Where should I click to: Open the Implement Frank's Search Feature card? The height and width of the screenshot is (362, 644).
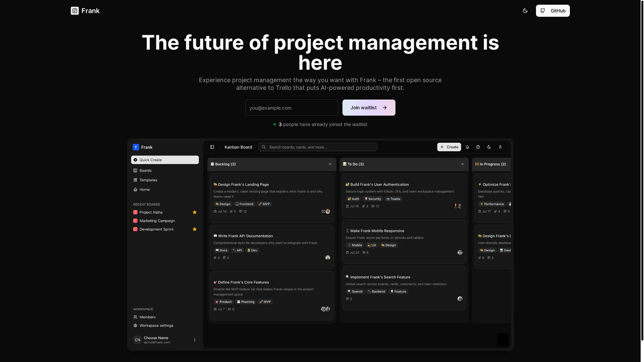(404, 288)
